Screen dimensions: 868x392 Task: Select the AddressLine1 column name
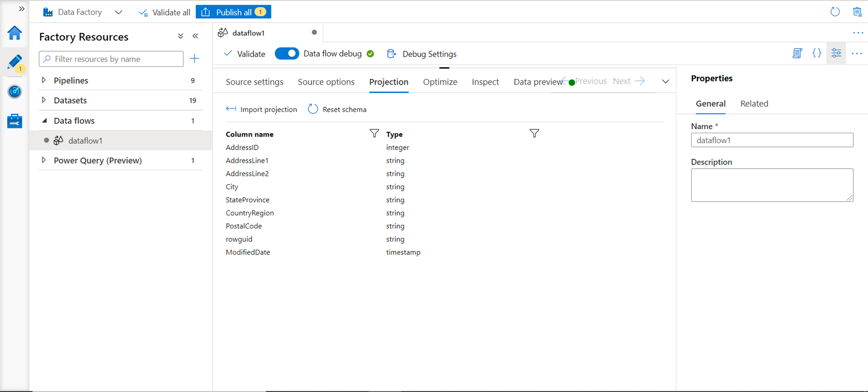point(247,160)
